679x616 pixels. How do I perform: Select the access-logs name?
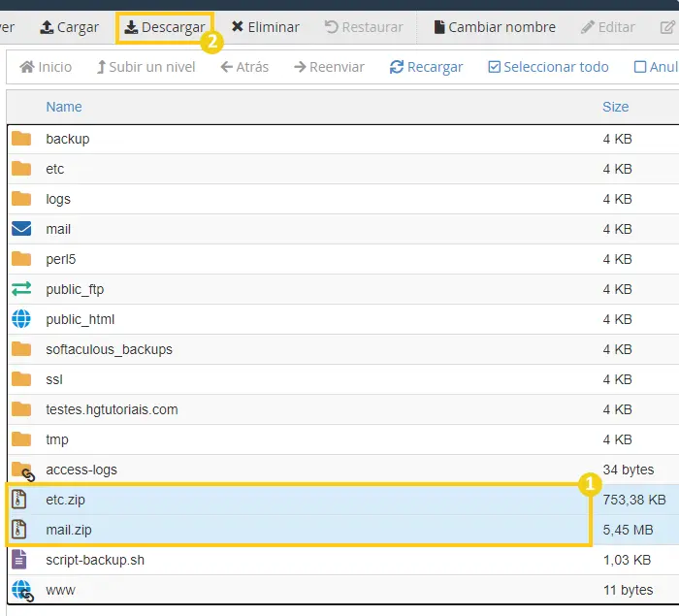[81, 470]
